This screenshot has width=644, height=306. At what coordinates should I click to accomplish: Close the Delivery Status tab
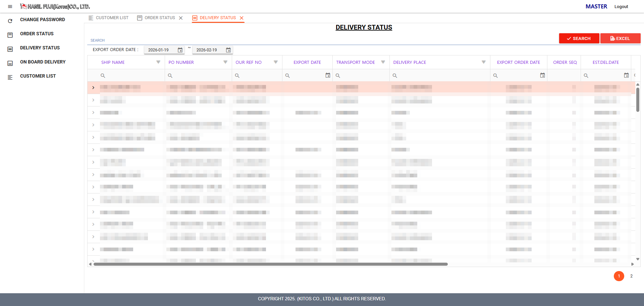pos(241,18)
